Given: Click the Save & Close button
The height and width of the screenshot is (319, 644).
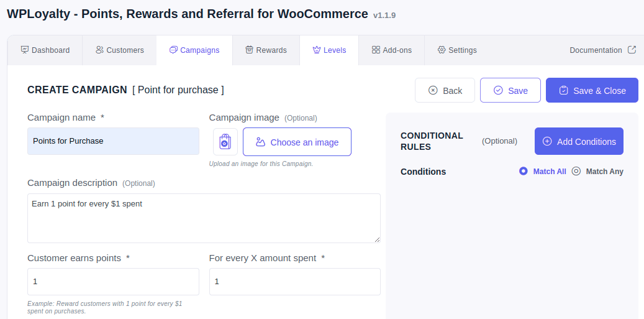Looking at the screenshot, I should point(592,90).
